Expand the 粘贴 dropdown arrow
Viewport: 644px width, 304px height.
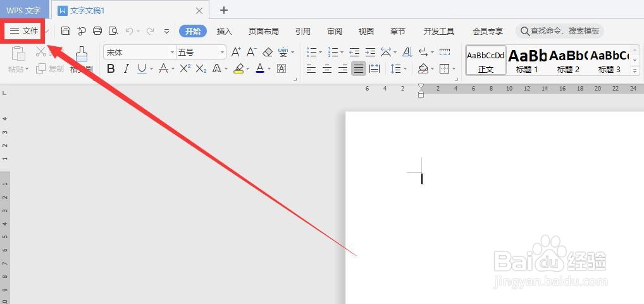click(x=27, y=69)
